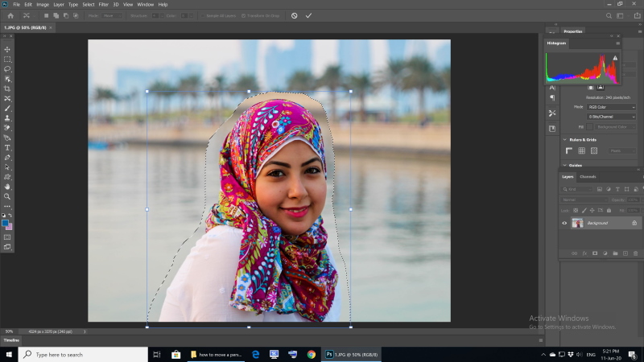The width and height of the screenshot is (644, 362).
Task: Open Google Chrome from taskbar
Action: coord(312,355)
